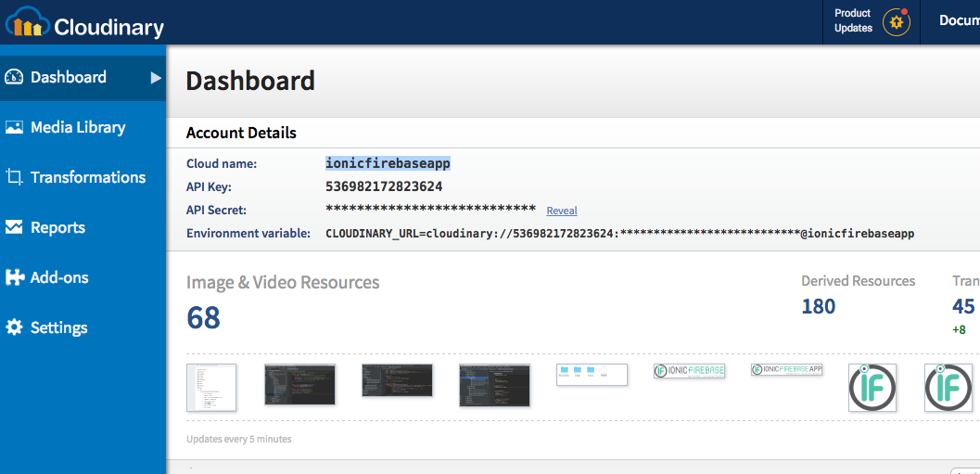Click the Image & Video Resources count 68

pyautogui.click(x=204, y=317)
